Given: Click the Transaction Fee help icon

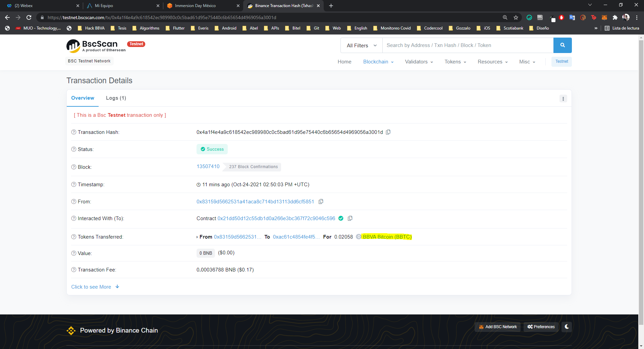Looking at the screenshot, I should tap(74, 270).
